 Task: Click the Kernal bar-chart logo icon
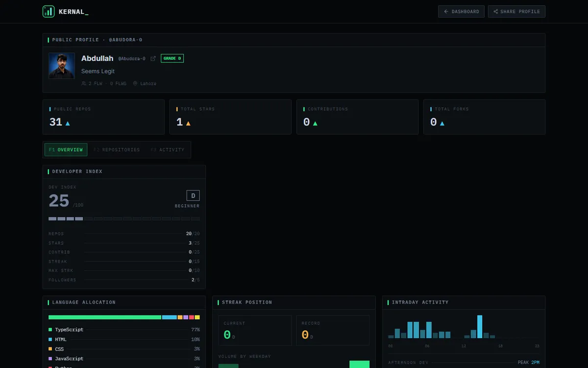[x=49, y=11]
